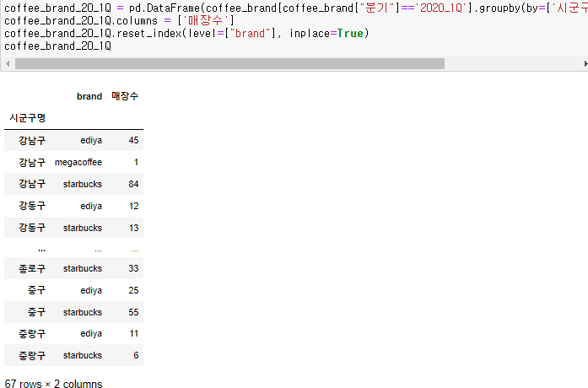Select the 강동구 starbucks value 13
This screenshot has height=388, width=588.
(133, 228)
